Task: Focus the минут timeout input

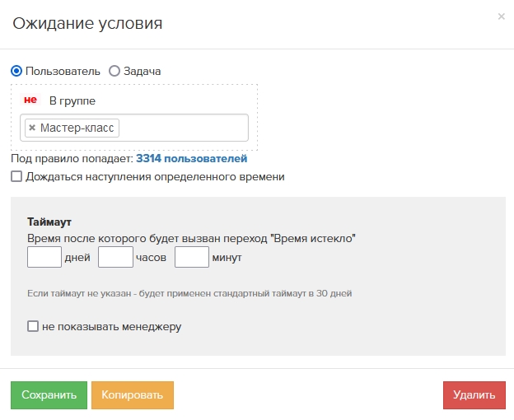Action: [x=192, y=258]
